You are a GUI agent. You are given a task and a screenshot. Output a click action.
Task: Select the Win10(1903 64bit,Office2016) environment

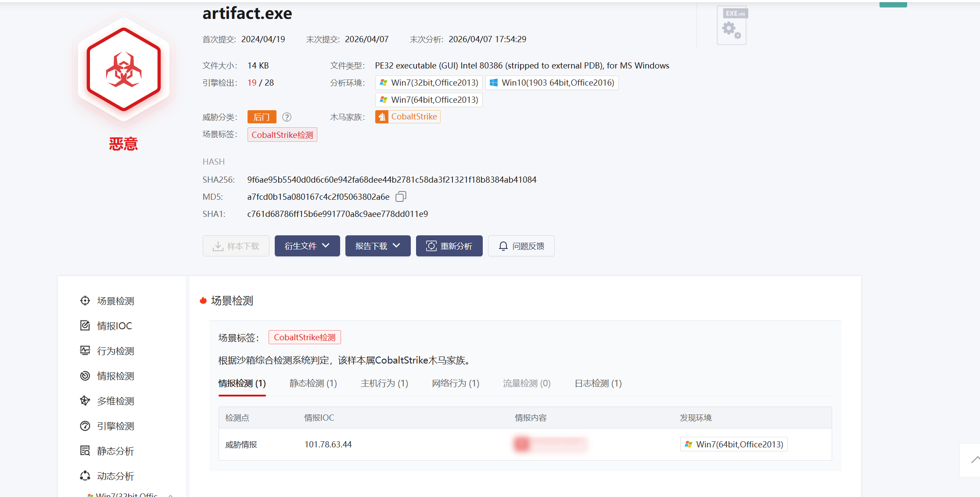pyautogui.click(x=552, y=83)
